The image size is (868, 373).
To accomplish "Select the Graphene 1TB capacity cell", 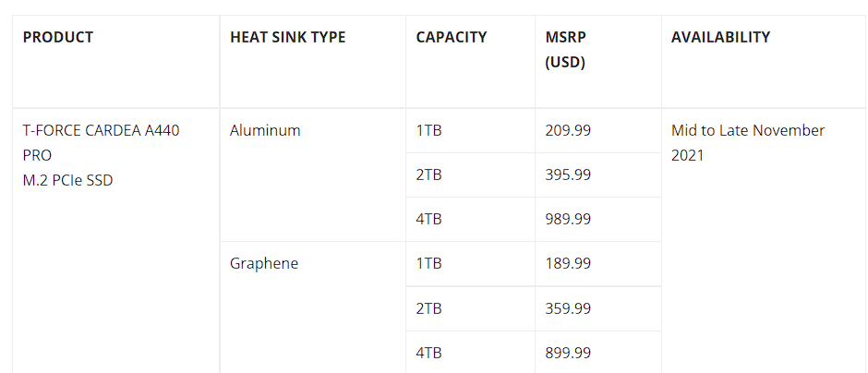I will click(x=471, y=263).
